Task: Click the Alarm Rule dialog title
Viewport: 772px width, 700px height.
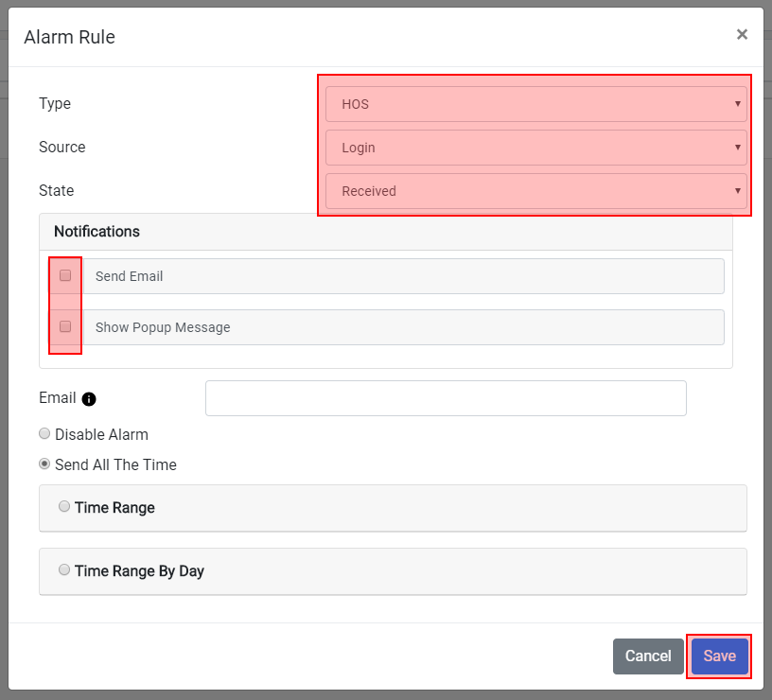Action: 69,37
